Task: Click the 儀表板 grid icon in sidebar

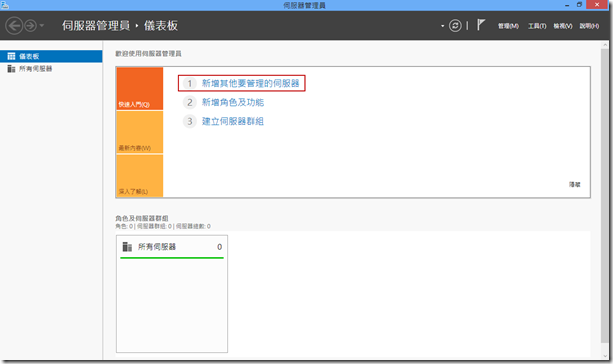Action: pos(11,56)
